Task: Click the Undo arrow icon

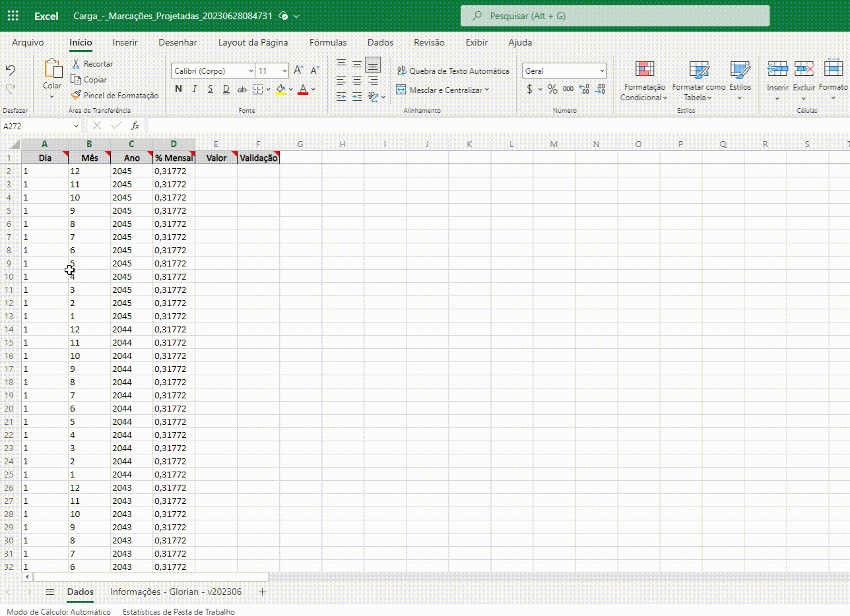Action: click(x=11, y=71)
